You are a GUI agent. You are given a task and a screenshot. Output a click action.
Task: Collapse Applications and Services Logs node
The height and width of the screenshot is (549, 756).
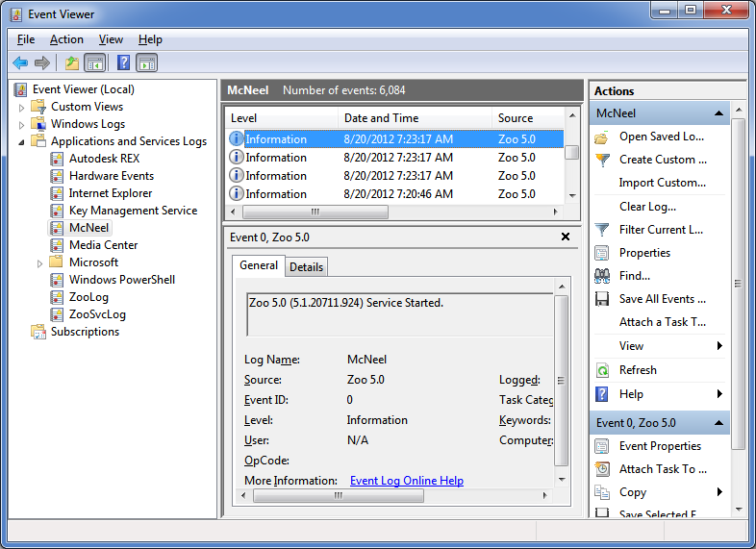click(21, 142)
